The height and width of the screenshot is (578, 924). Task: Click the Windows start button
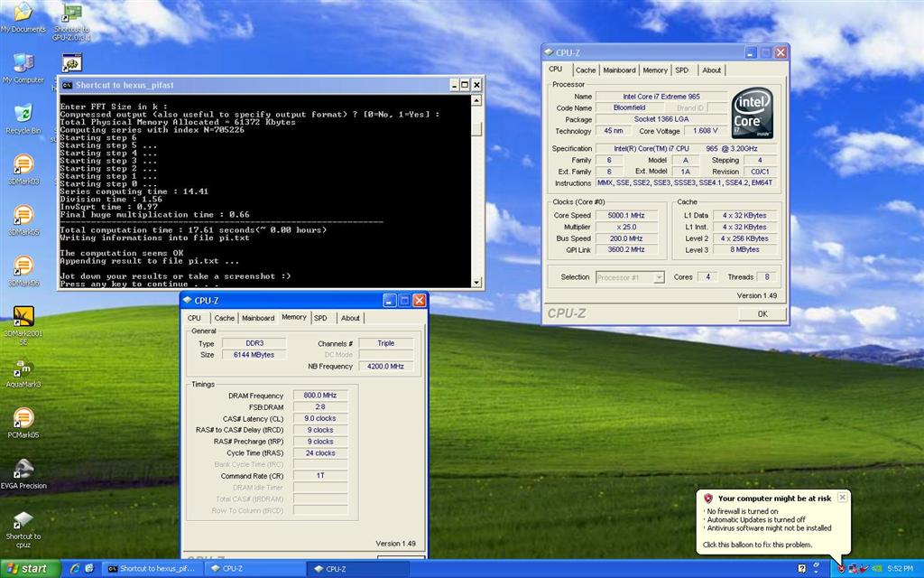pyautogui.click(x=30, y=569)
